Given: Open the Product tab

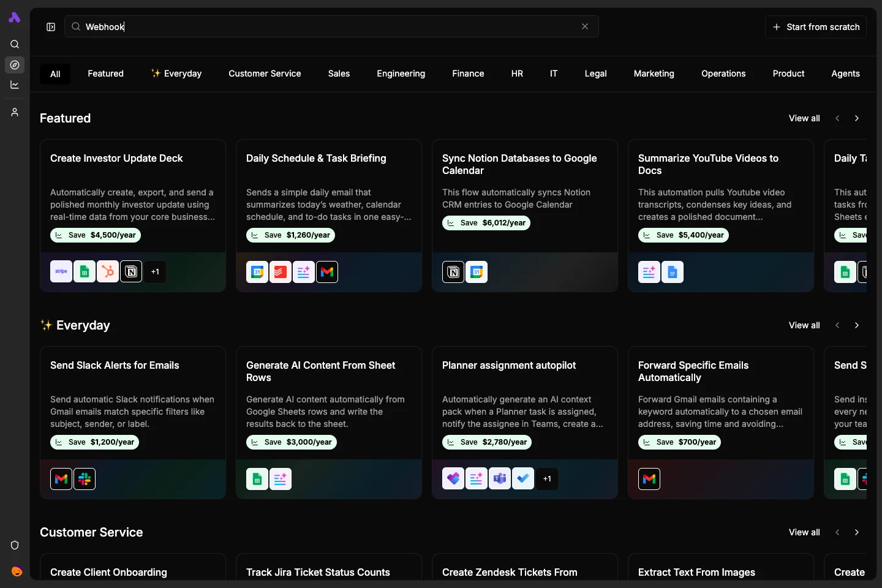Looking at the screenshot, I should [x=788, y=73].
